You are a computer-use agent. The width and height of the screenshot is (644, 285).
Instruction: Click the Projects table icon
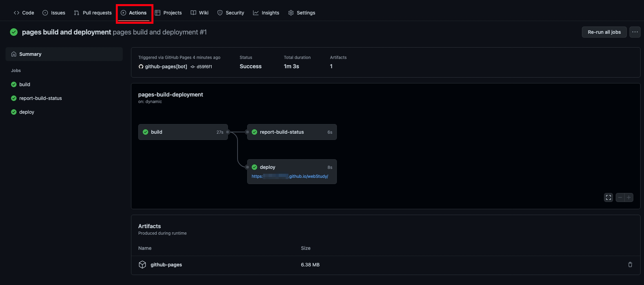tap(158, 13)
